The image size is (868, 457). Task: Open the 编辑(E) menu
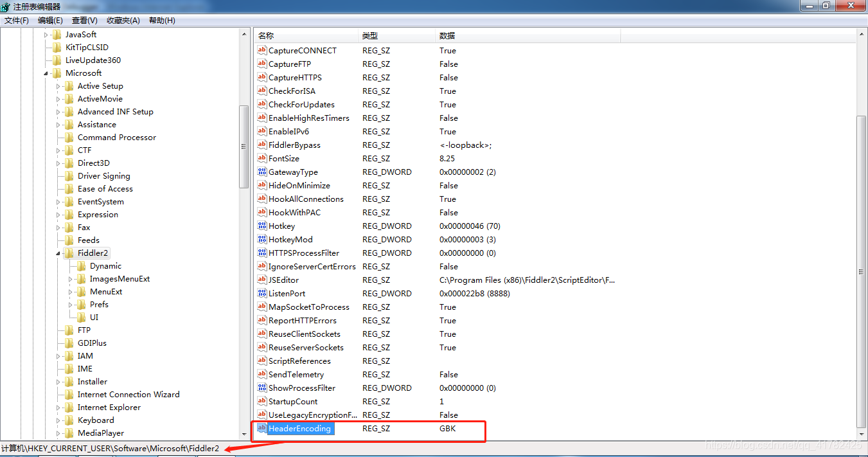[50, 21]
